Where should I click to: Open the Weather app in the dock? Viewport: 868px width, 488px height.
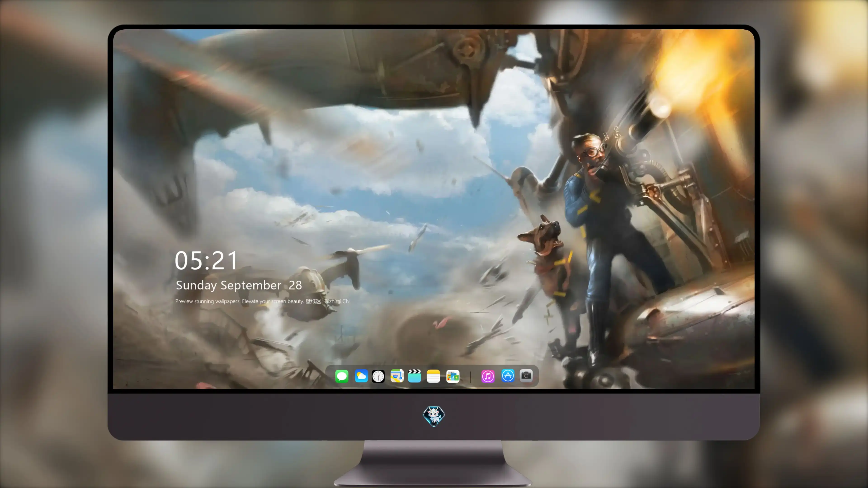pos(361,376)
